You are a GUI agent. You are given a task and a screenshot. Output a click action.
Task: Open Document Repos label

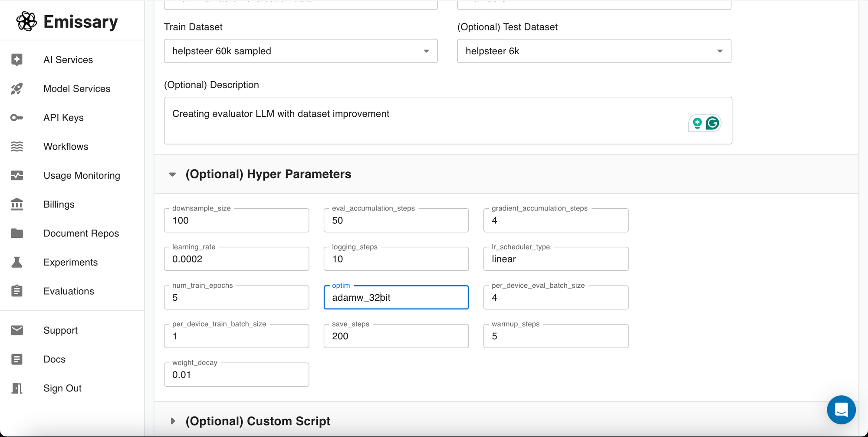tap(81, 233)
